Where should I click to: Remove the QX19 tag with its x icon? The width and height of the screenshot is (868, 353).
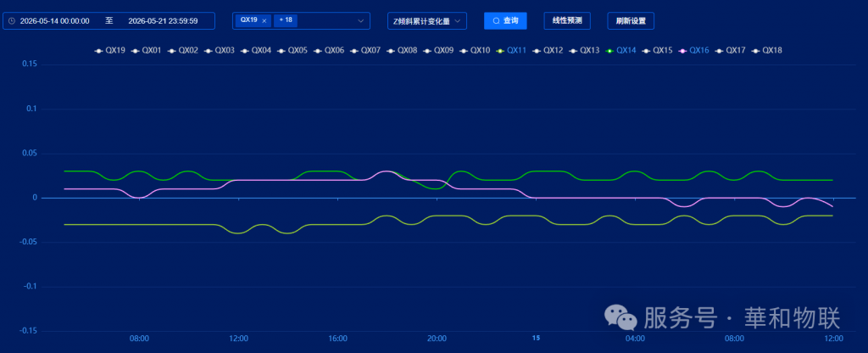(264, 20)
